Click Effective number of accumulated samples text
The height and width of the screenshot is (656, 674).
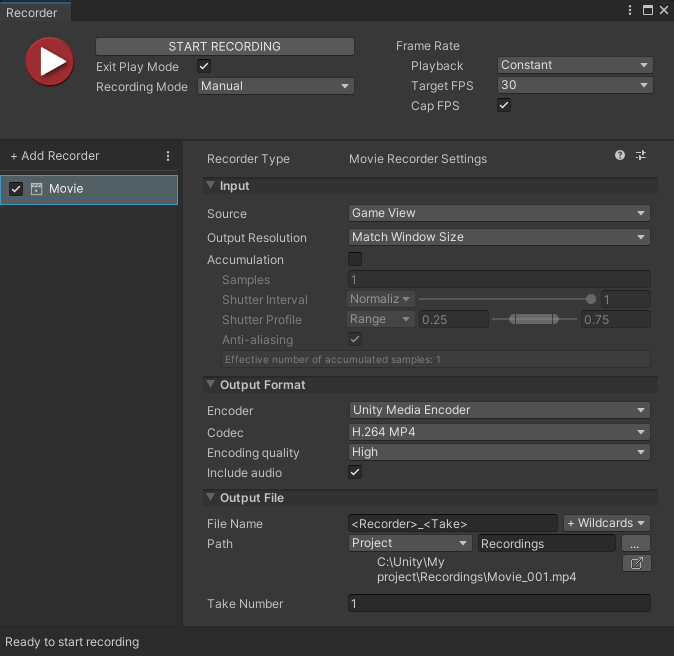pyautogui.click(x=333, y=359)
